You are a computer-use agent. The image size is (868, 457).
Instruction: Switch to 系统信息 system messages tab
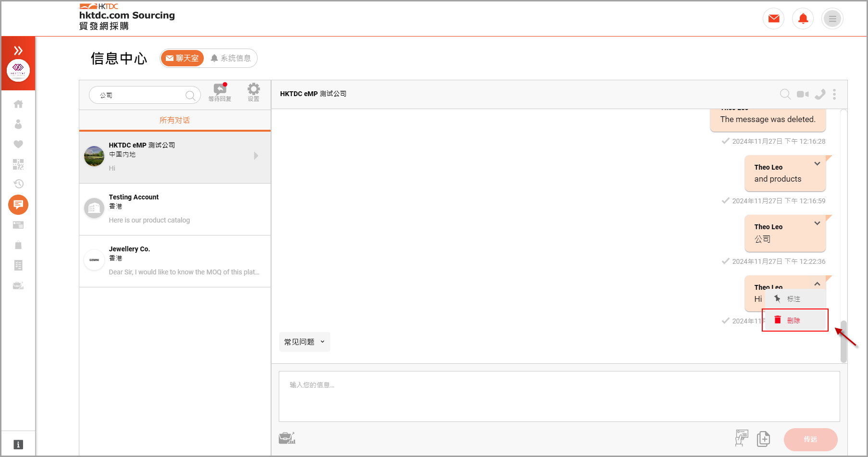[231, 58]
